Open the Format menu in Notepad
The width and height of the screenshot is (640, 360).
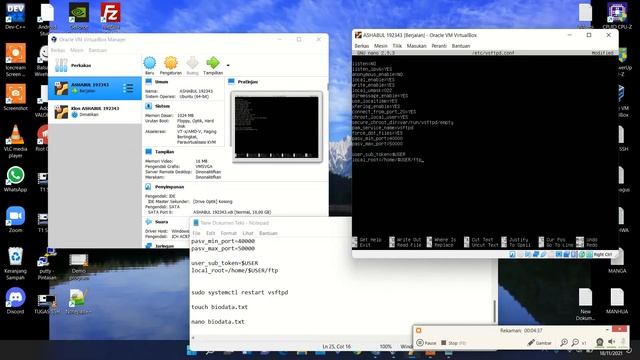[x=229, y=233]
